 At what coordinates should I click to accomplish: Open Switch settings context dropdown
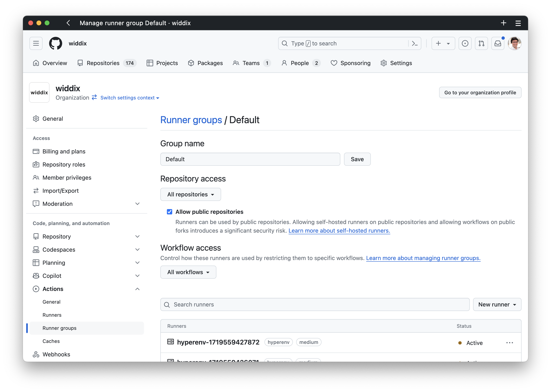point(129,98)
